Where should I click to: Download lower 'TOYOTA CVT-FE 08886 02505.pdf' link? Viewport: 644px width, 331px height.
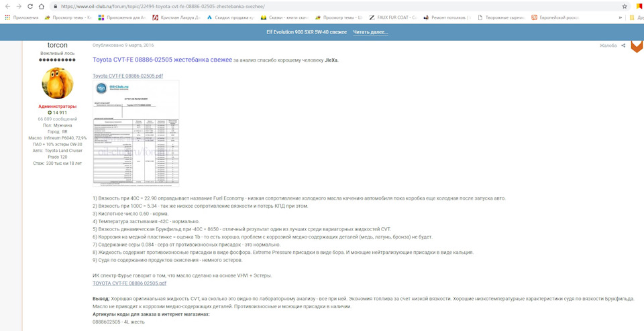pyautogui.click(x=129, y=283)
